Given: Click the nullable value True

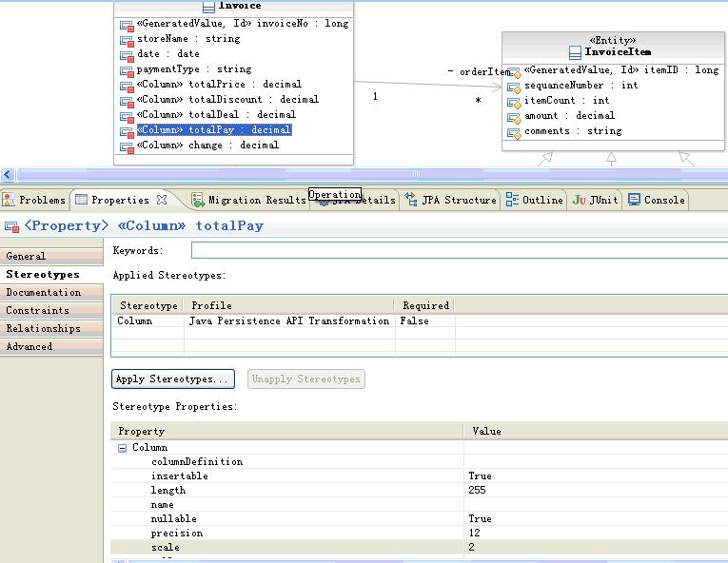Looking at the screenshot, I should 480,519.
